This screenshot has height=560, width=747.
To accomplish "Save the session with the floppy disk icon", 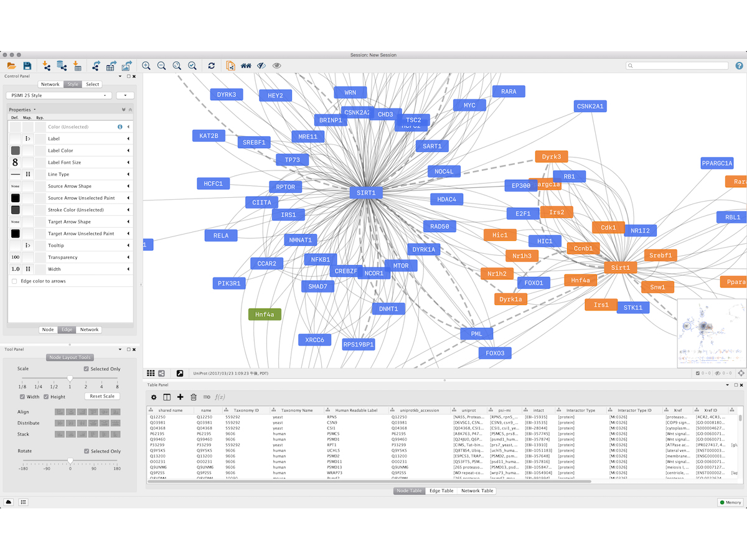I will click(x=27, y=65).
